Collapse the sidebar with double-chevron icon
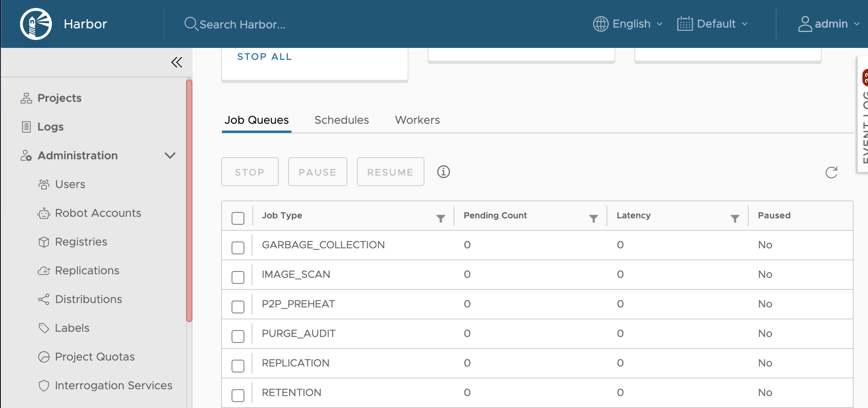The width and height of the screenshot is (868, 408). pyautogui.click(x=176, y=62)
